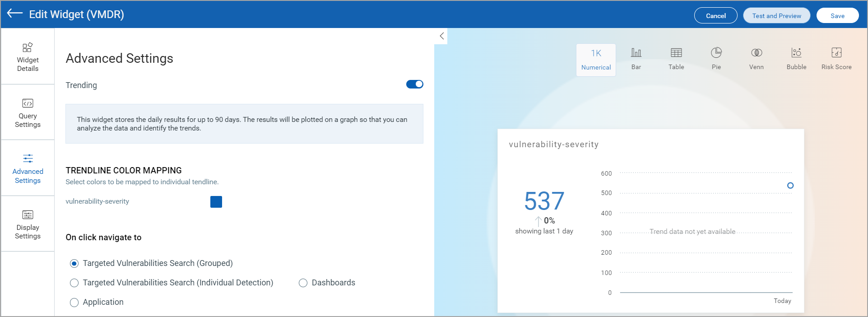Select Targeted Vulnerabilities Search (Individual Detection)
868x317 pixels.
pos(74,283)
